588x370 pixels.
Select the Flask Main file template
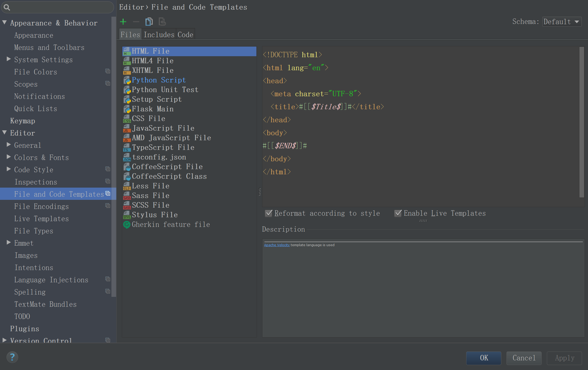click(x=152, y=109)
